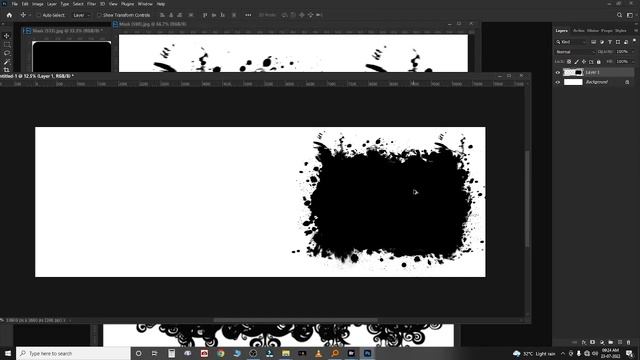Open the Fill value dropdown arrow

coord(632,62)
